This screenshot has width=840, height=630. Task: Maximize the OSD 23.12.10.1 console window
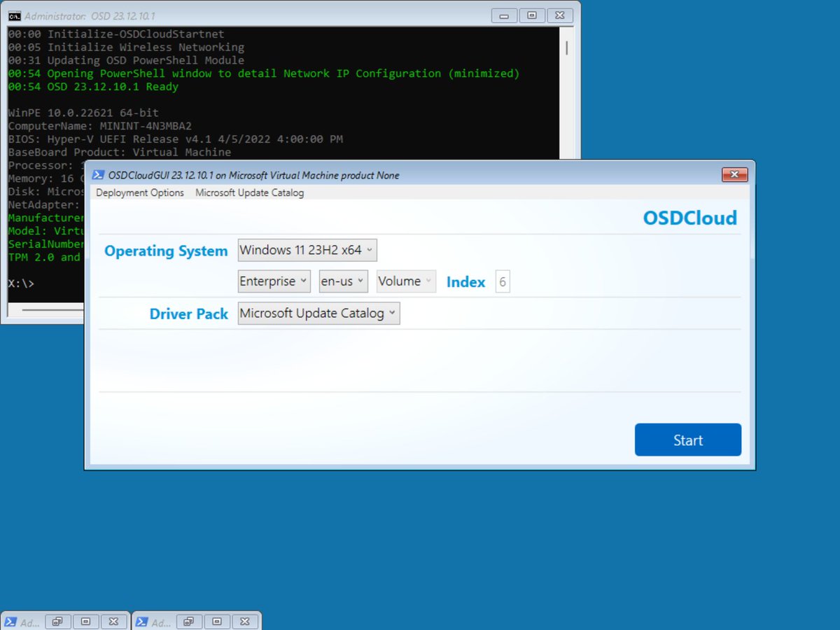coord(532,15)
